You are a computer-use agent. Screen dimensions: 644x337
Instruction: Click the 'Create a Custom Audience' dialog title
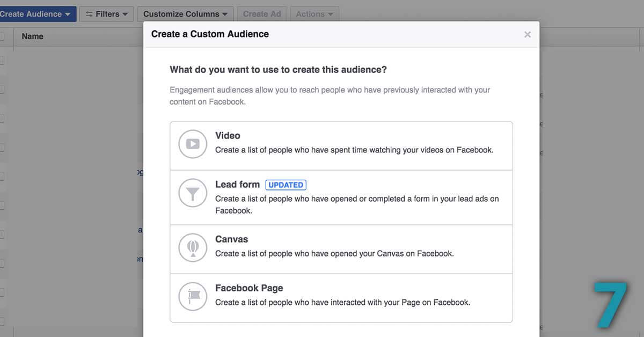click(x=210, y=34)
